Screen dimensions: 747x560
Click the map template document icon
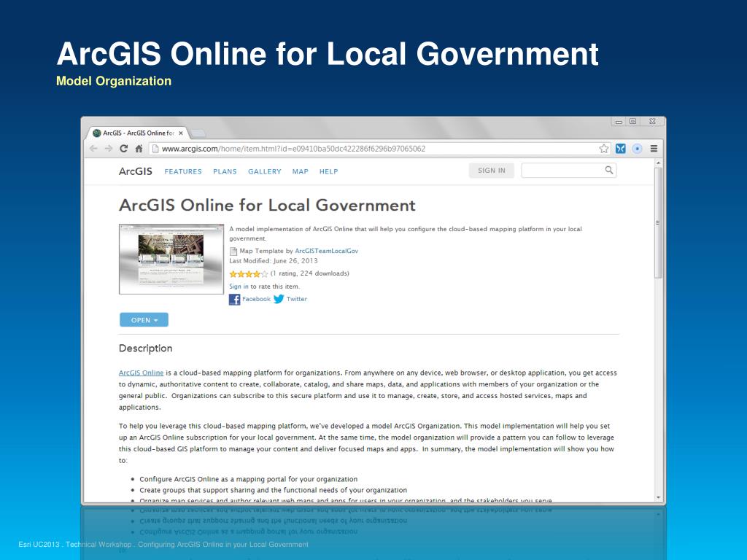click(x=233, y=251)
